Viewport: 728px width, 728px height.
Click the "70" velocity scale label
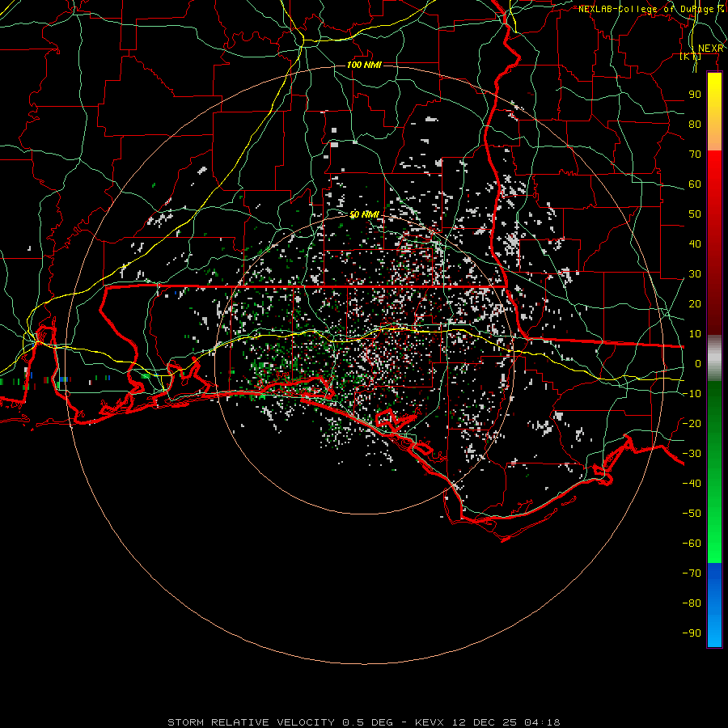pos(695,154)
